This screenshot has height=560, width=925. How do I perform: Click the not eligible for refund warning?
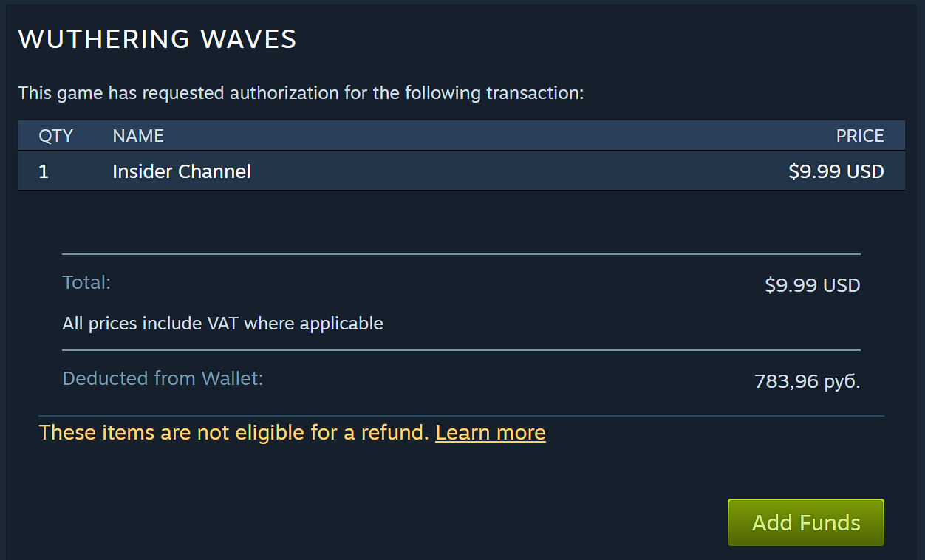[233, 432]
